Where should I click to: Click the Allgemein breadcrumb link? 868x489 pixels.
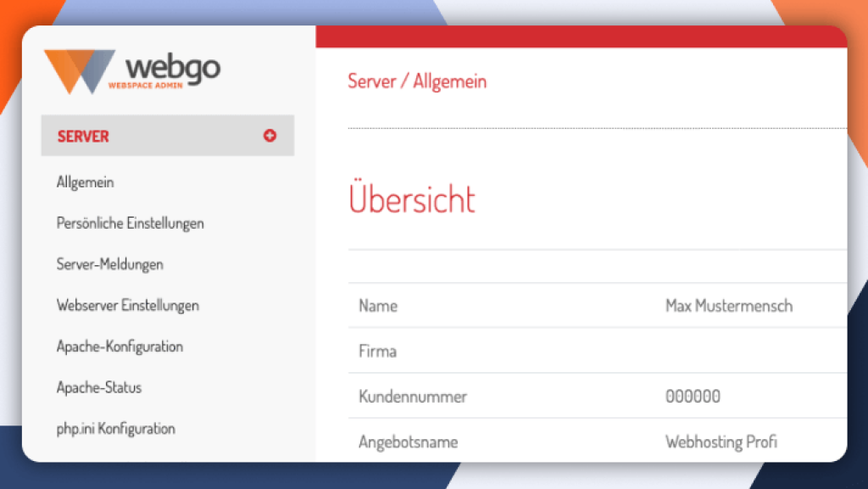pyautogui.click(x=449, y=81)
